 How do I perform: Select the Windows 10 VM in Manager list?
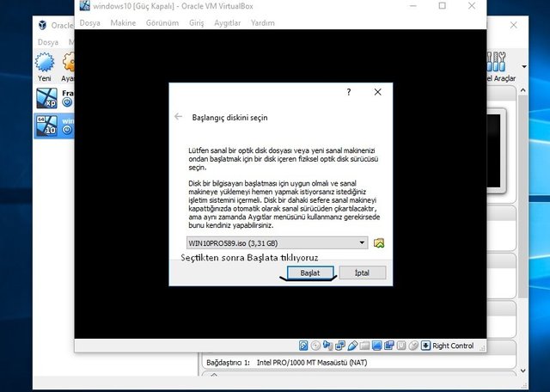coord(54,126)
